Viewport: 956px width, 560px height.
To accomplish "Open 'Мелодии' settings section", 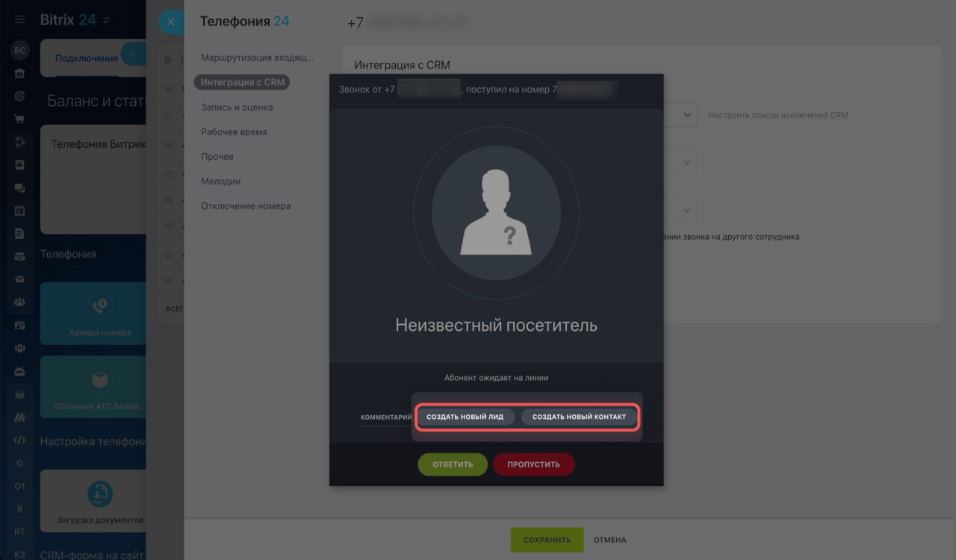I will pyautogui.click(x=220, y=181).
